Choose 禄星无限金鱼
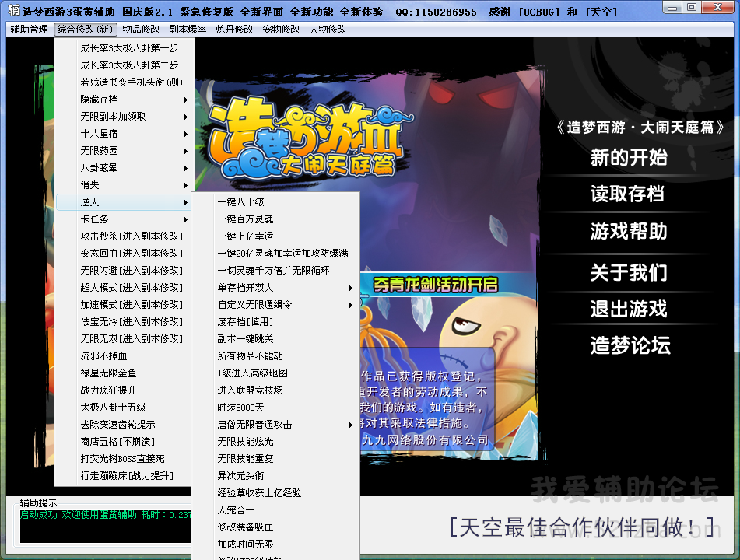The height and width of the screenshot is (560, 740). click(123, 373)
